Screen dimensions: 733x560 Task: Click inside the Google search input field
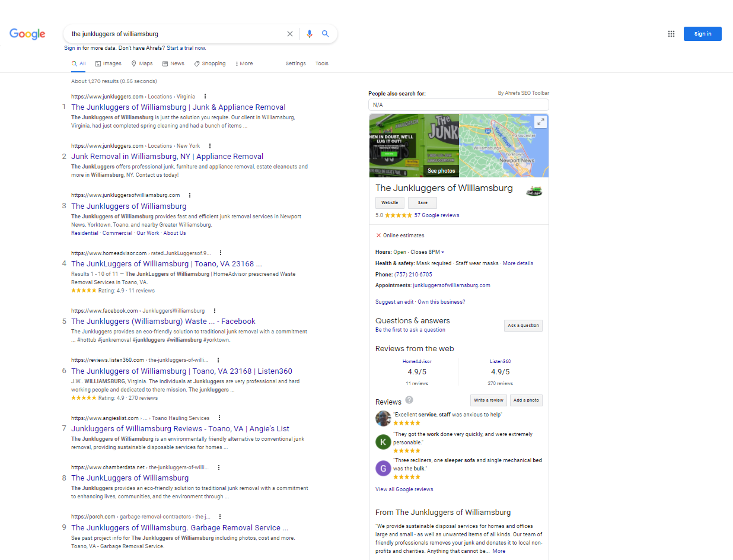178,34
